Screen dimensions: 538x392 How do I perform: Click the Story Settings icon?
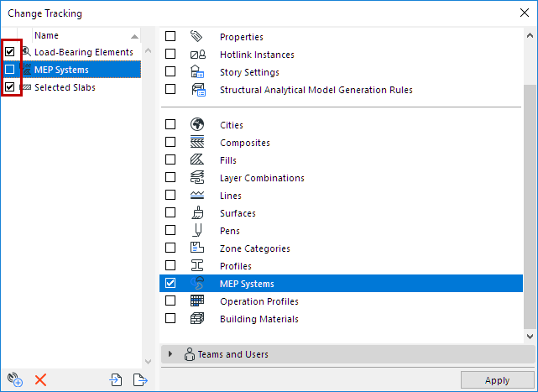point(197,72)
